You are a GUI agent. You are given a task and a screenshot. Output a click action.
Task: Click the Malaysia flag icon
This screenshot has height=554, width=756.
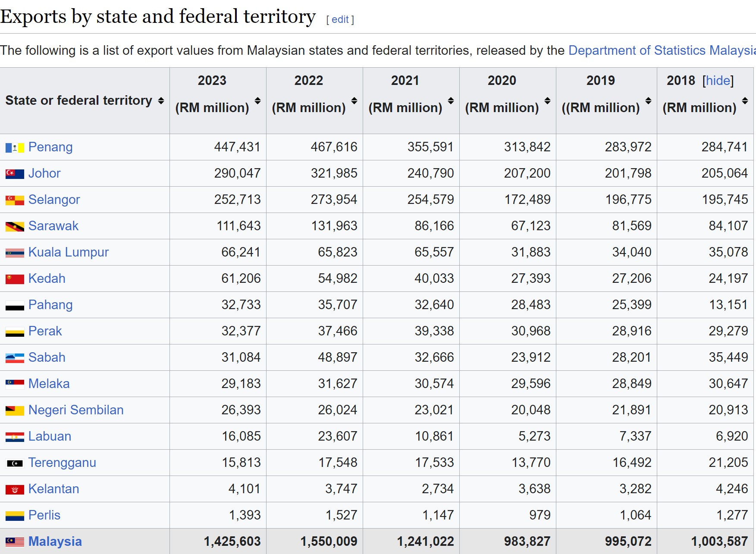tap(15, 542)
